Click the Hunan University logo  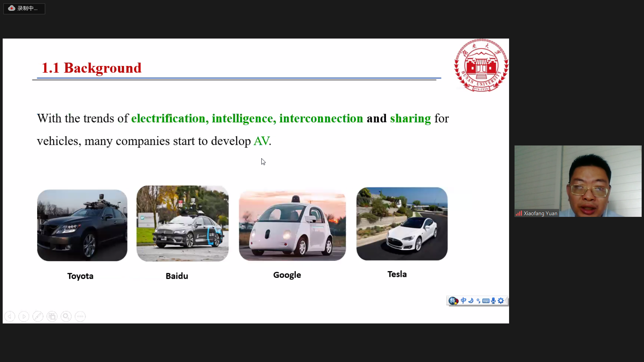[x=481, y=65]
